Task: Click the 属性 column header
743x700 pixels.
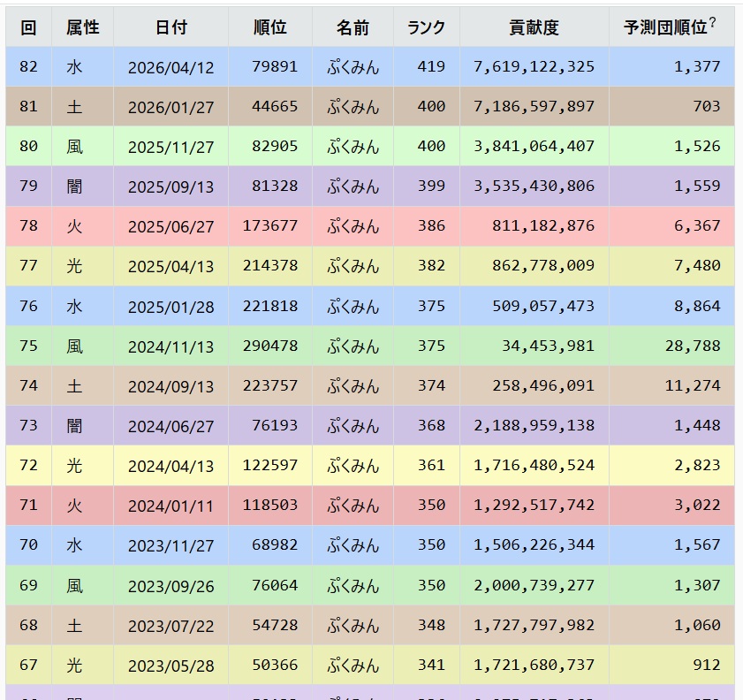Action: [x=82, y=27]
